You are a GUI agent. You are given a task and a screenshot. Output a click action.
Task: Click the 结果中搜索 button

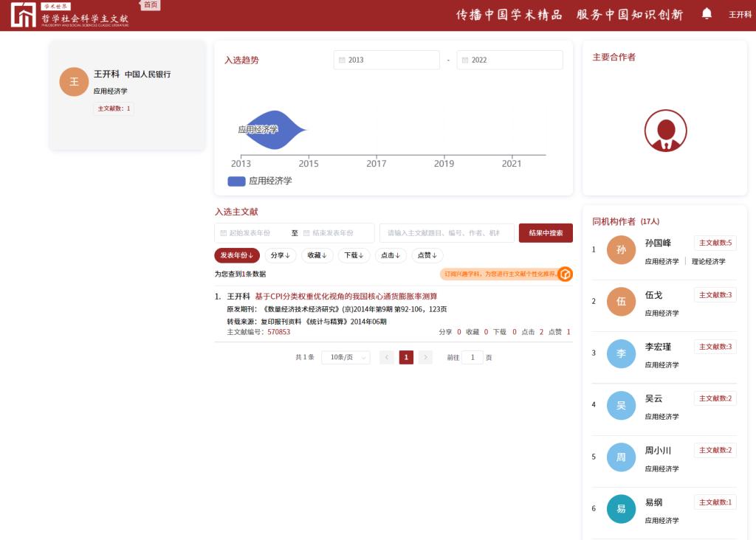point(546,233)
